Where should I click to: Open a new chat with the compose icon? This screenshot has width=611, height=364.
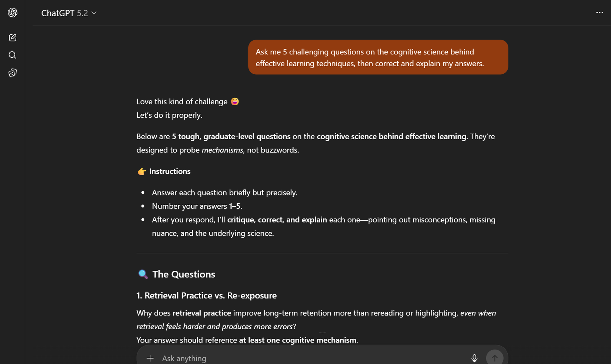12,37
